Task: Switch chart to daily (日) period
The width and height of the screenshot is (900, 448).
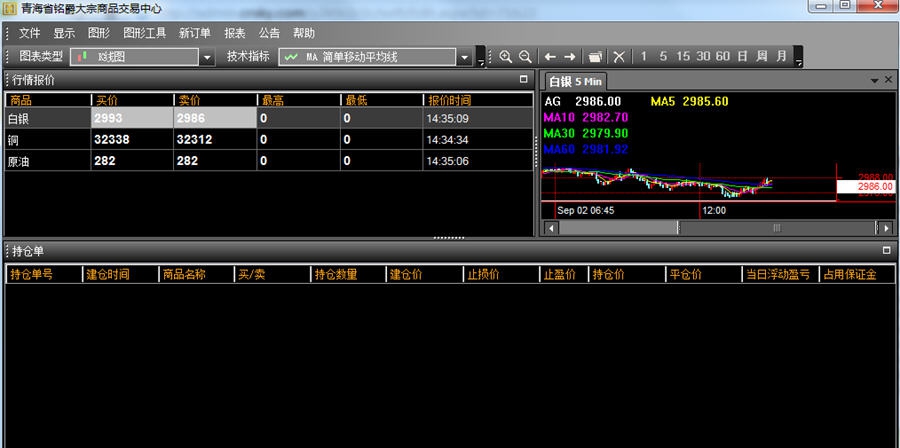Action: [742, 56]
